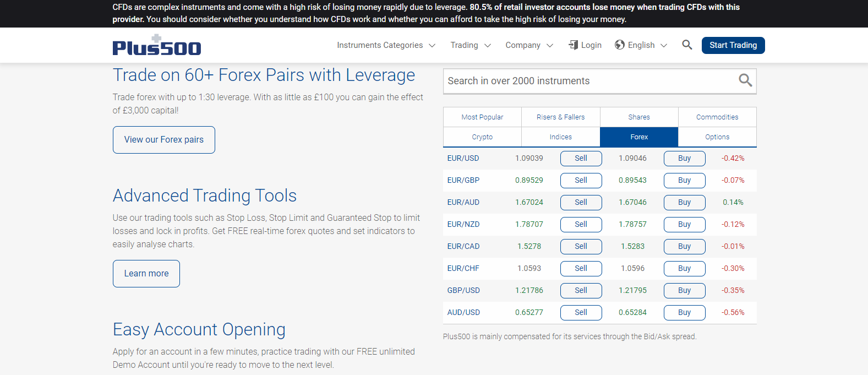Image resolution: width=868 pixels, height=375 pixels.
Task: Expand the Instruments Categories menu
Action: tap(386, 45)
